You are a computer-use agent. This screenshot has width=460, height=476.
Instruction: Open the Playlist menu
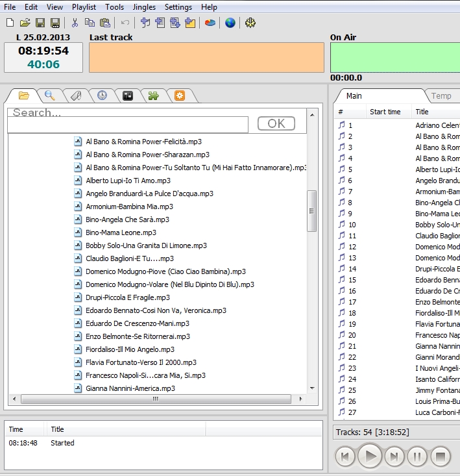84,7
